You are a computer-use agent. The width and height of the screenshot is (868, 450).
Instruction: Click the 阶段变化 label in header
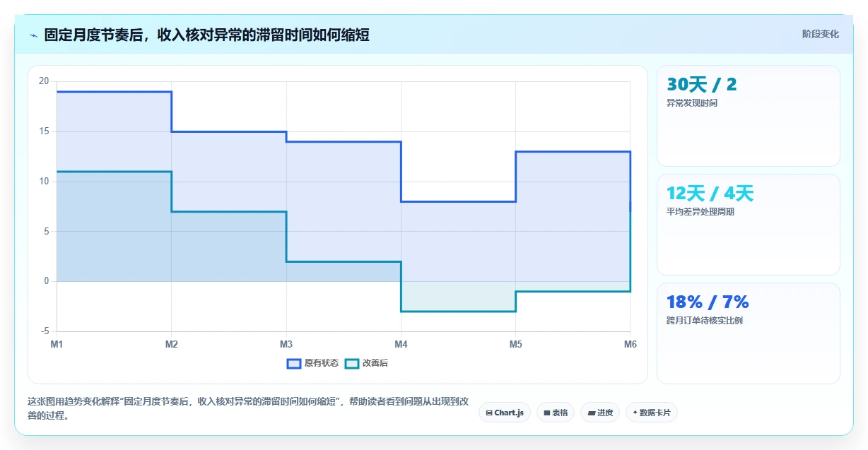[x=821, y=34]
